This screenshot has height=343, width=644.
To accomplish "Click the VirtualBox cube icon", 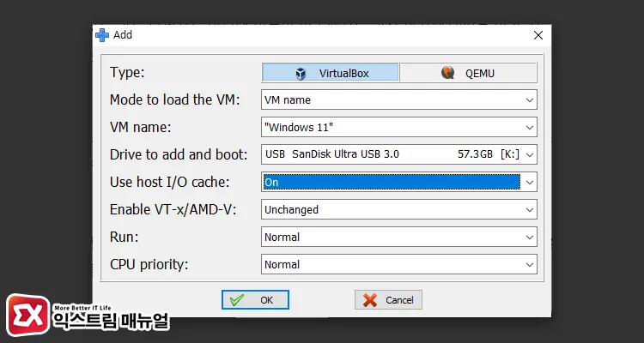I will [x=301, y=73].
